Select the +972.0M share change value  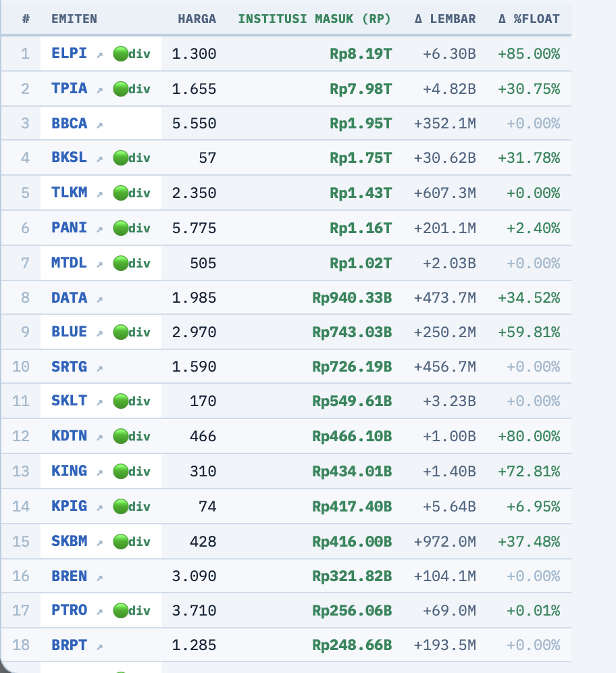tap(445, 542)
